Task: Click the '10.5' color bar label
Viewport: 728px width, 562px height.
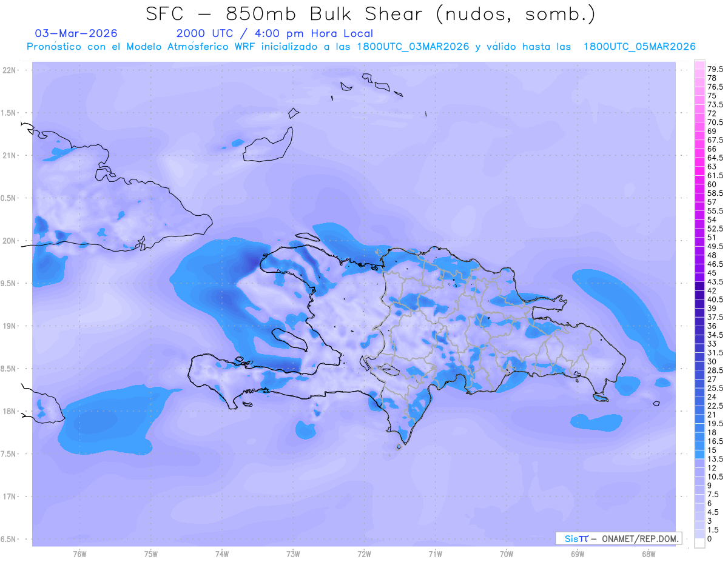Action: click(x=715, y=477)
